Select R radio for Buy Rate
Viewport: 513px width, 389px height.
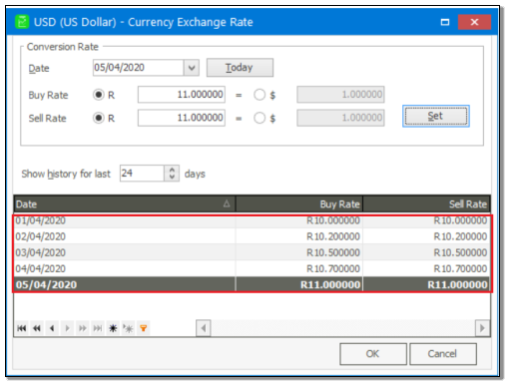point(99,95)
